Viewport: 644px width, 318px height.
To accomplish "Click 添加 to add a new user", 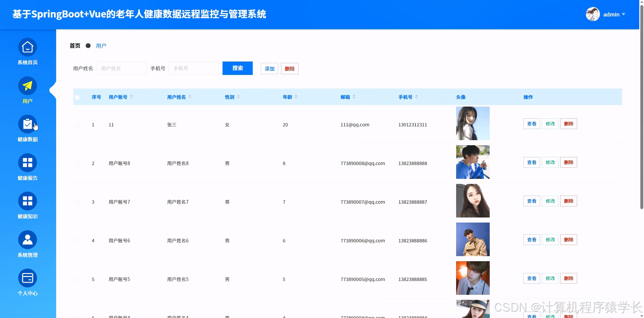I will point(269,68).
